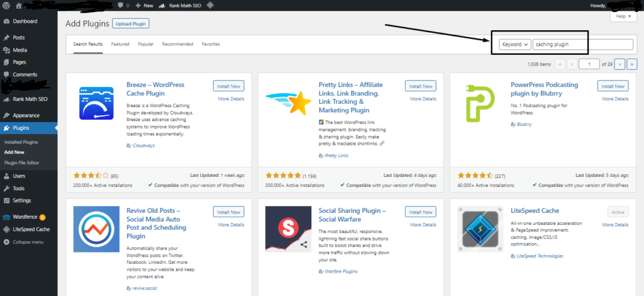Install Revive Old Posts plugin
644x296 pixels.
point(229,212)
